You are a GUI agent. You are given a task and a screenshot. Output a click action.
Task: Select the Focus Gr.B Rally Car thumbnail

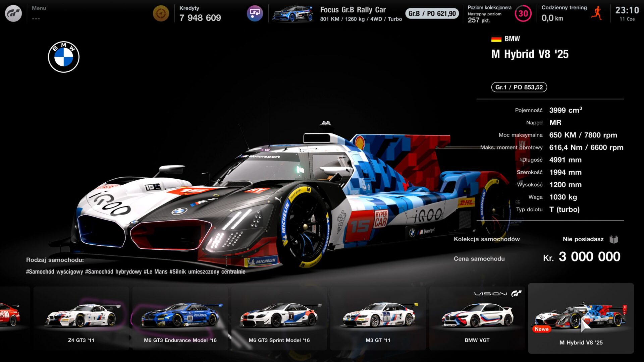tap(292, 14)
